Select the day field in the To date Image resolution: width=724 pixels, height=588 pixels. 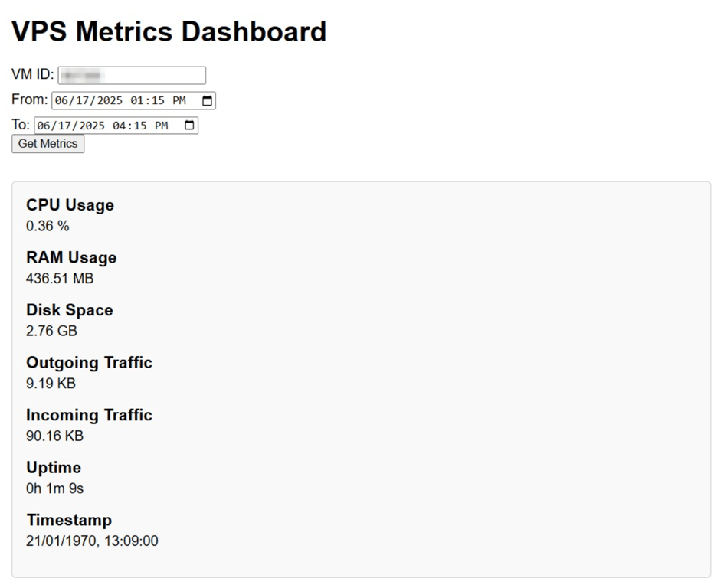pos(64,125)
